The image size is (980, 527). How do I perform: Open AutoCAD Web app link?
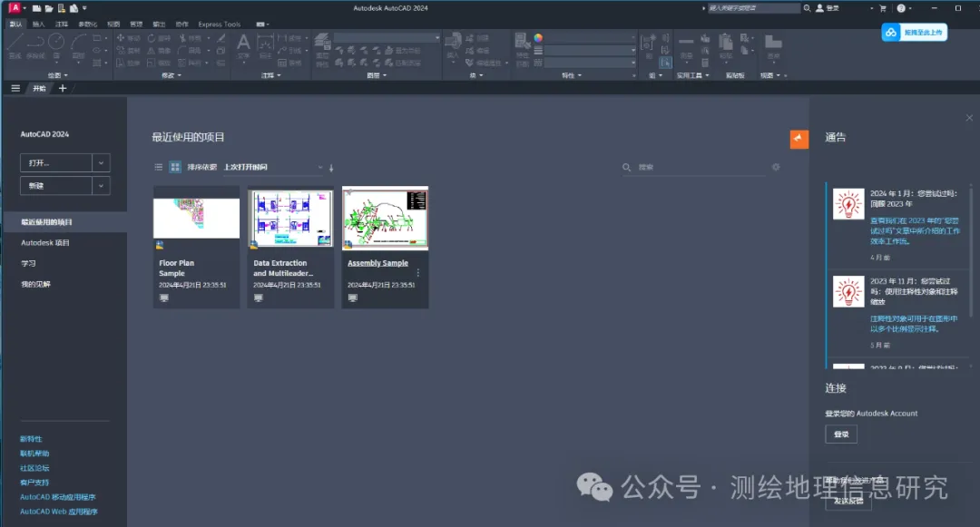click(x=59, y=512)
